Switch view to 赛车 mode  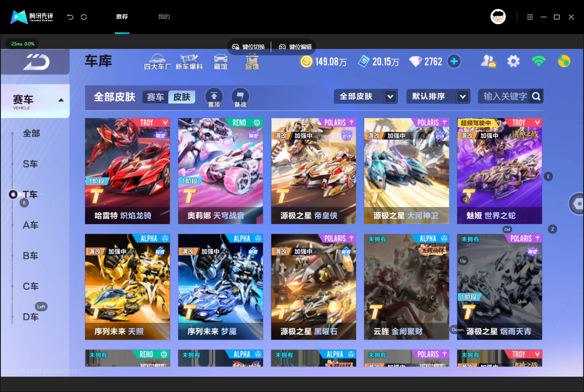coord(156,97)
